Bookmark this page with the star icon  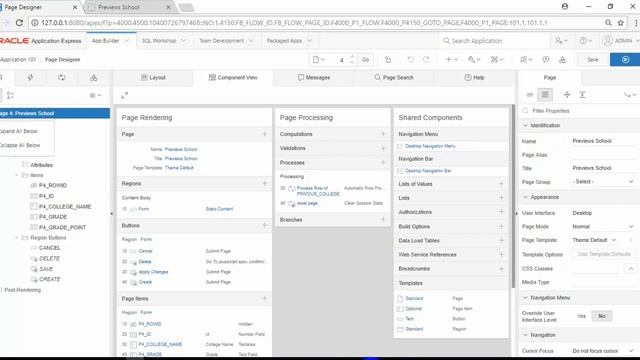[x=620, y=23]
